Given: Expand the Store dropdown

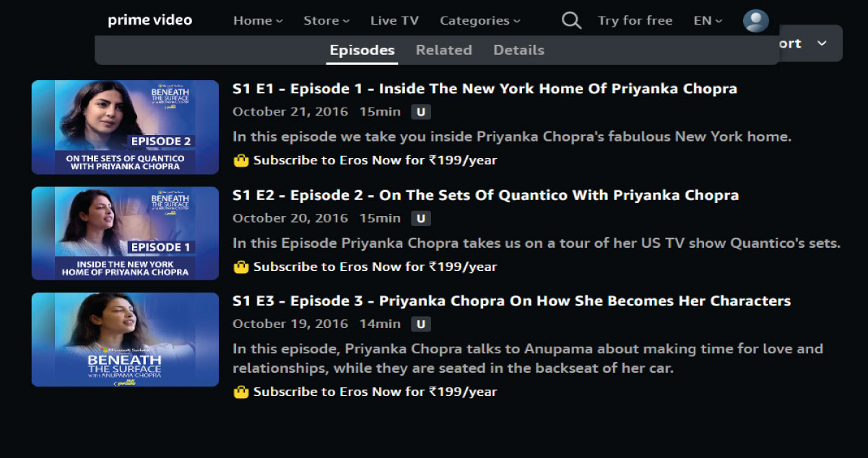Looking at the screenshot, I should [x=326, y=20].
